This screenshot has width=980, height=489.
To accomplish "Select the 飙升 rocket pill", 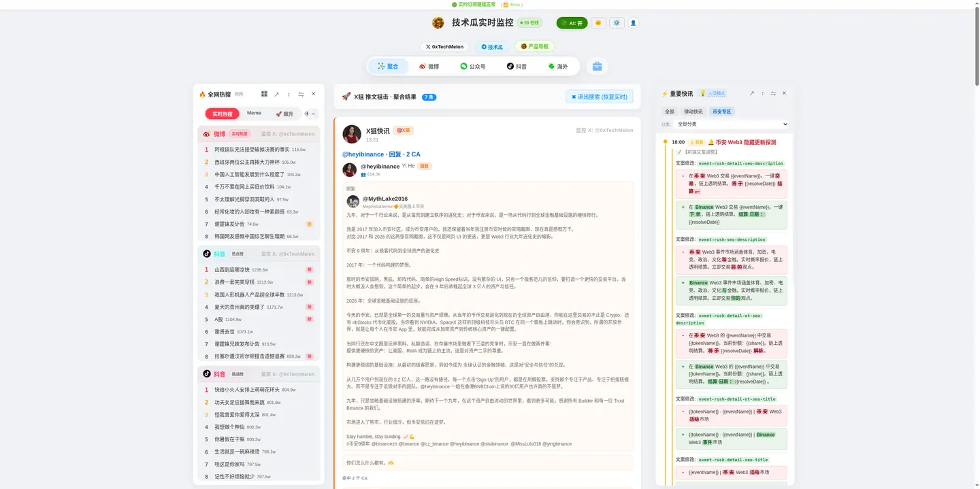I will (284, 114).
